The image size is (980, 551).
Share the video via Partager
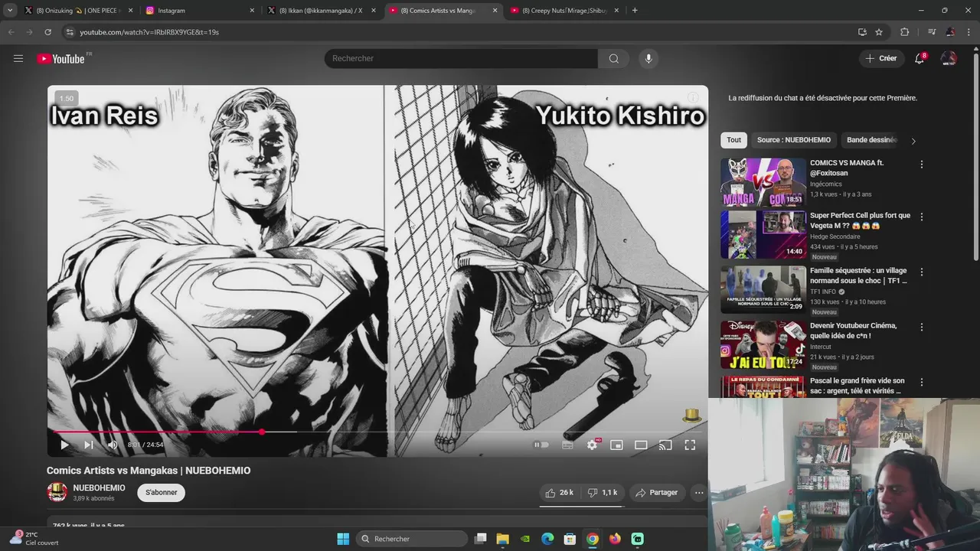coord(657,493)
